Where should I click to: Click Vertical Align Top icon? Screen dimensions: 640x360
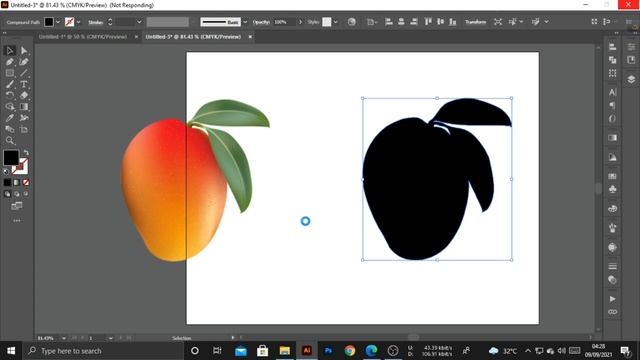click(428, 22)
